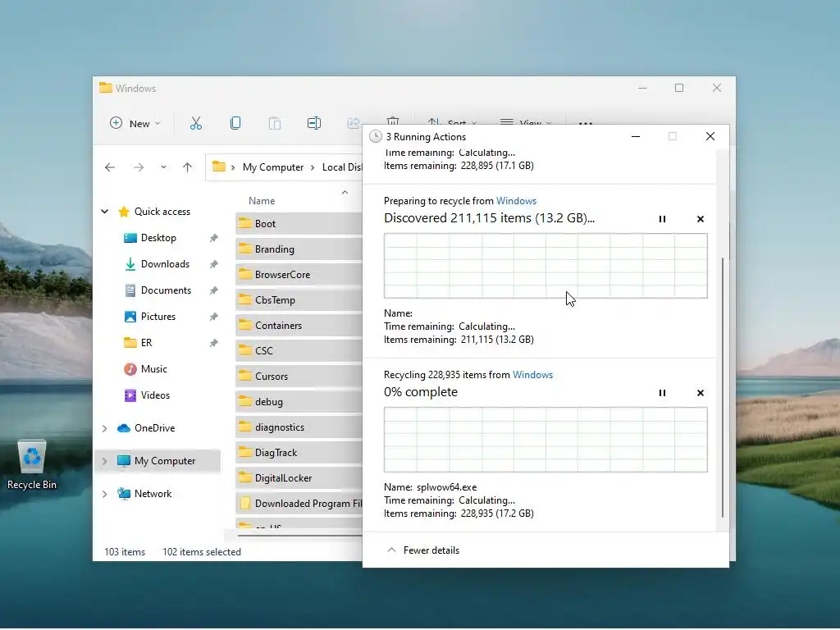The width and height of the screenshot is (840, 630).
Task: Click the address bar folder icon
Action: coord(218,167)
